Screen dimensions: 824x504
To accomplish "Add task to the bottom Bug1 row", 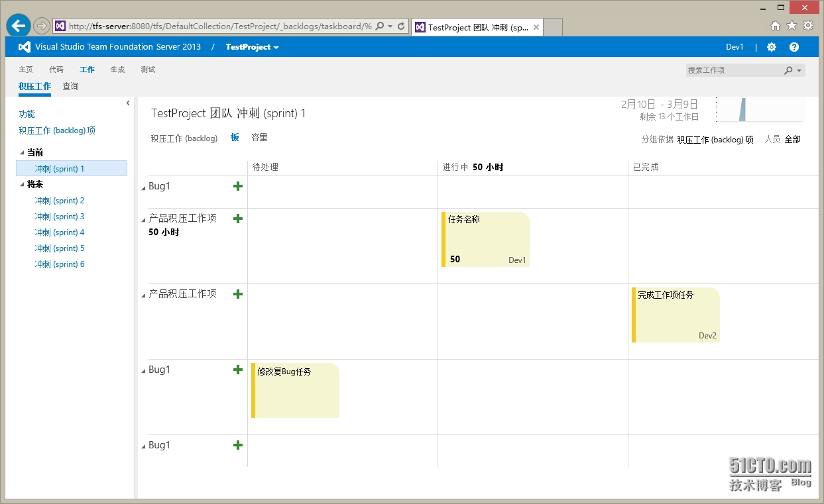I will [238, 445].
